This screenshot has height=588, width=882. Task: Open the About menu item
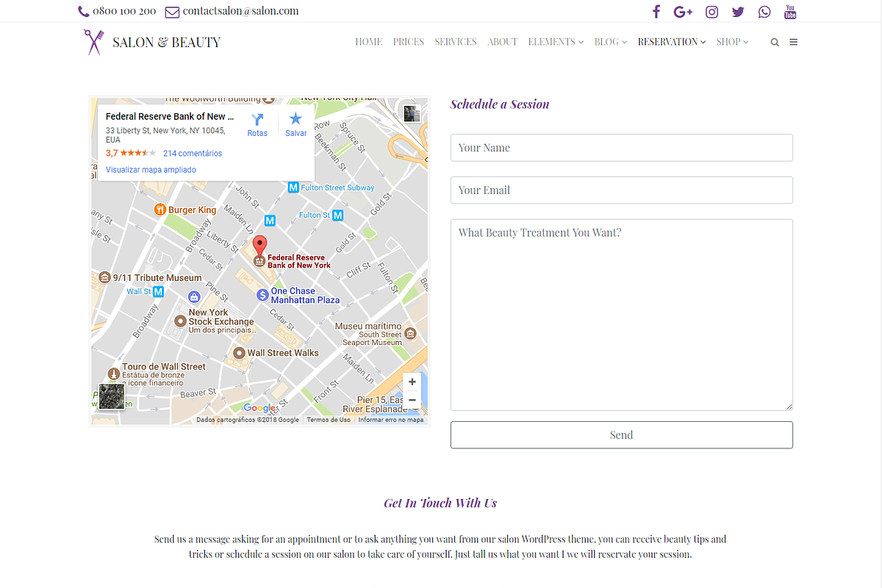503,42
